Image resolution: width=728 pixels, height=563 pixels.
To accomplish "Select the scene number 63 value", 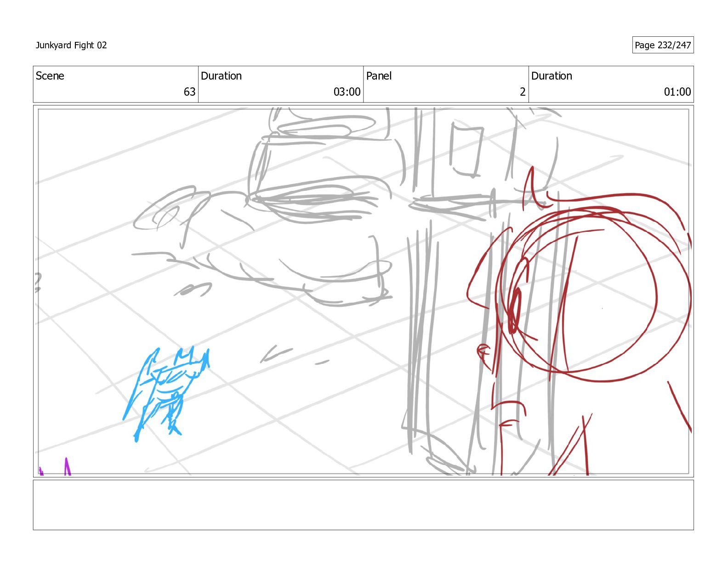I will point(189,92).
